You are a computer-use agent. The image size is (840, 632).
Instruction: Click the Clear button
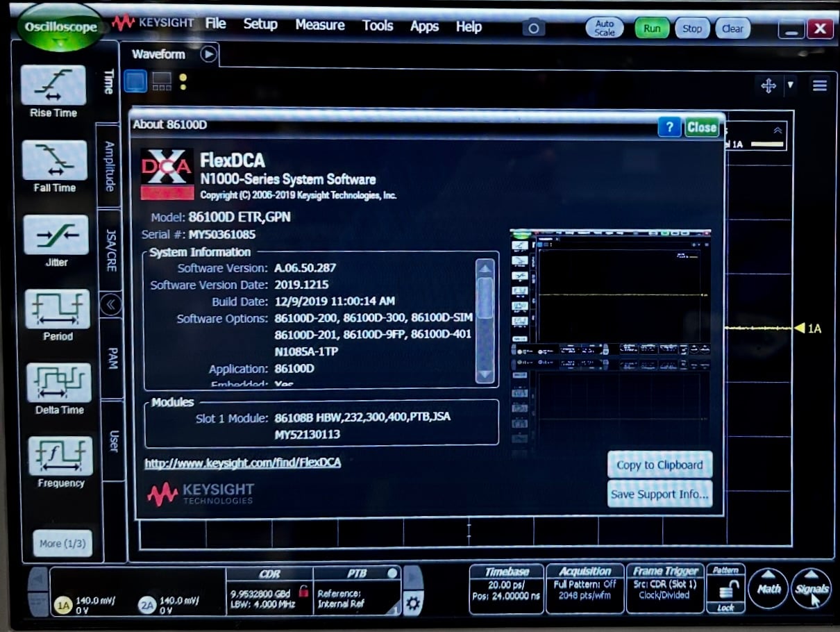tap(732, 29)
